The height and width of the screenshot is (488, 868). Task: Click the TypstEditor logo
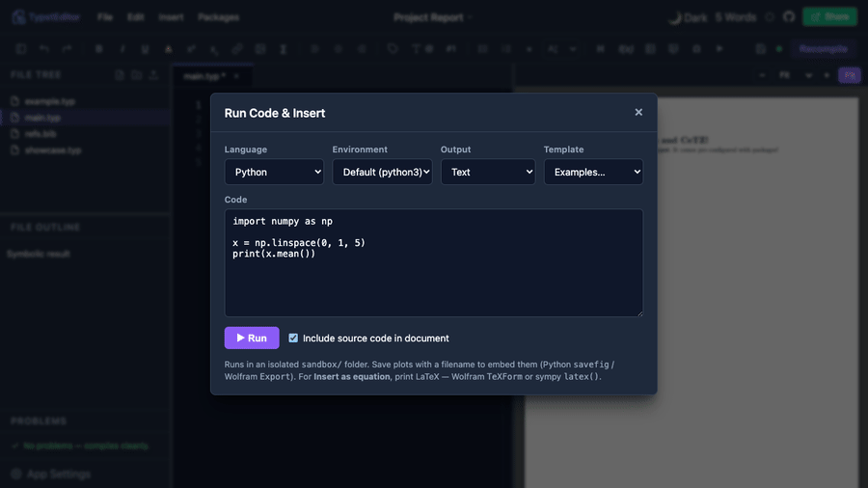(46, 17)
